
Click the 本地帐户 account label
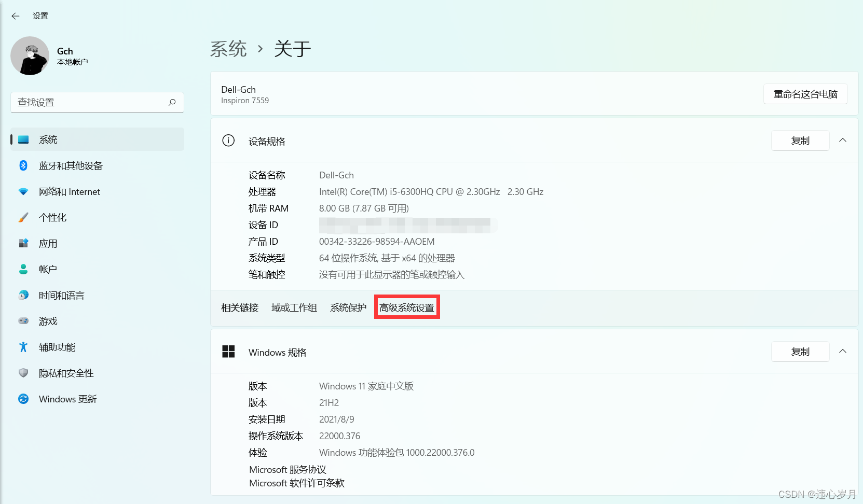click(x=73, y=62)
